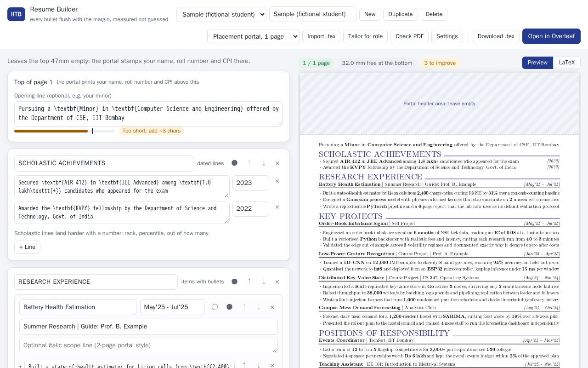Edit the SCHOLASTIC ACHIEVEMENTS section title field
This screenshot has width=588, height=368.
pyautogui.click(x=104, y=163)
